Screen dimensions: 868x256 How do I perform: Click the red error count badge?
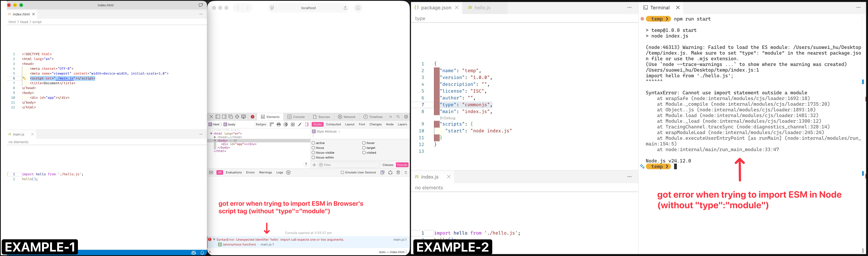252,117
